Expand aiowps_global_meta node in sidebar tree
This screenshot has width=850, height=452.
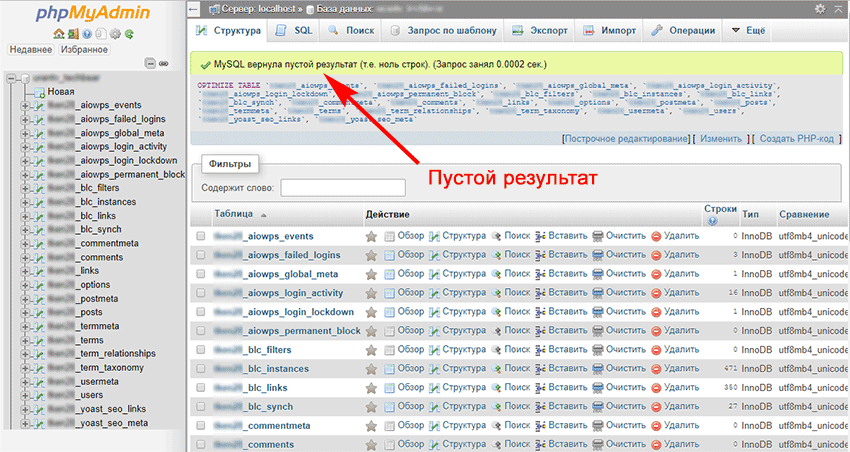click(x=25, y=133)
